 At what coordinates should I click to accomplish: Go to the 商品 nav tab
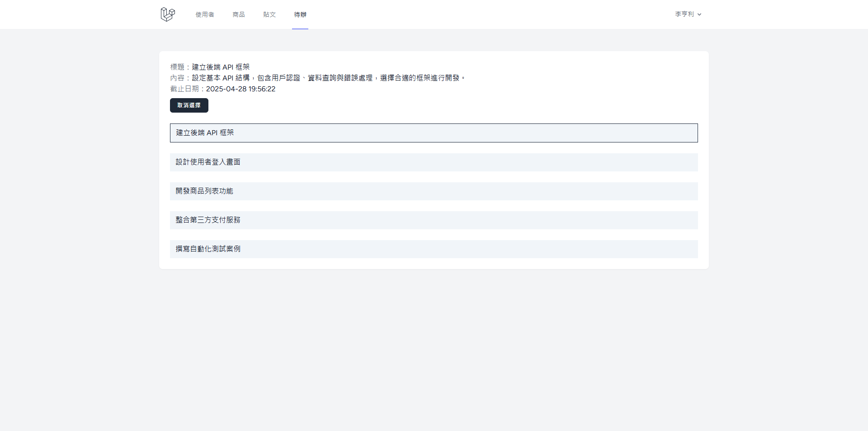[x=239, y=14]
